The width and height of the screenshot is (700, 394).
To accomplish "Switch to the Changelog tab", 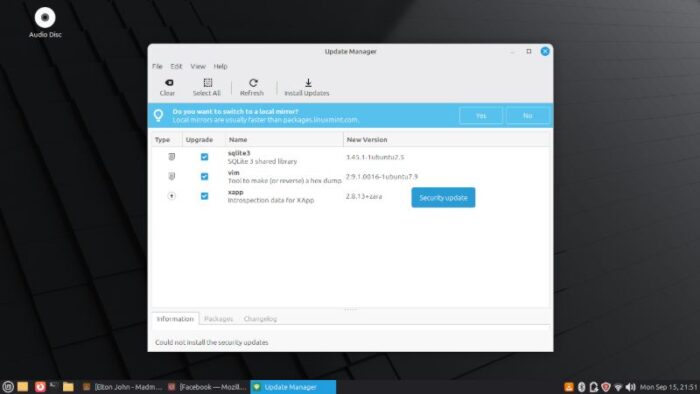I will (x=261, y=319).
